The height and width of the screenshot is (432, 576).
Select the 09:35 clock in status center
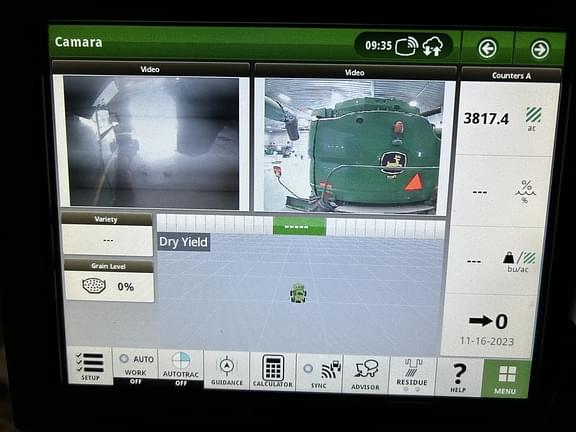(x=378, y=46)
